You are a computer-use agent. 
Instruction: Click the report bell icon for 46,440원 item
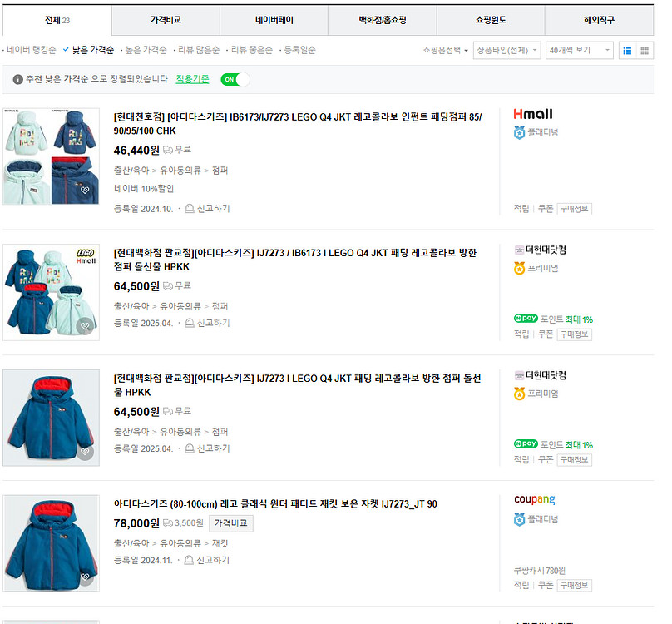(x=189, y=209)
